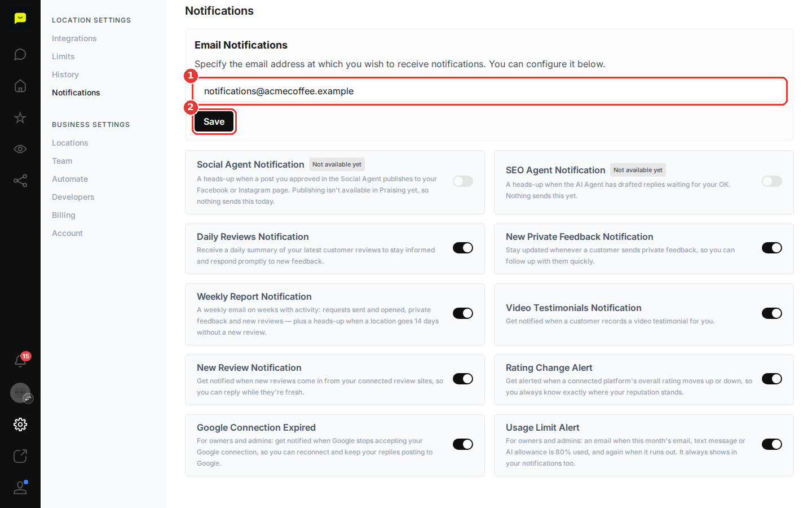Screen dimensions: 812x508
Task: Toggle the Rating Change Alert switch
Action: tap(772, 379)
